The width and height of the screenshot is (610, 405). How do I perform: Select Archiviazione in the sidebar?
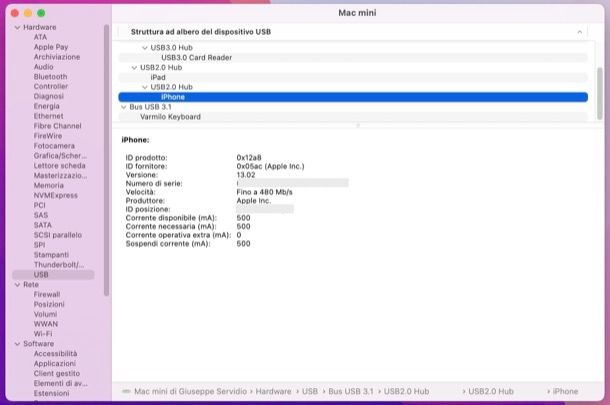(x=57, y=57)
